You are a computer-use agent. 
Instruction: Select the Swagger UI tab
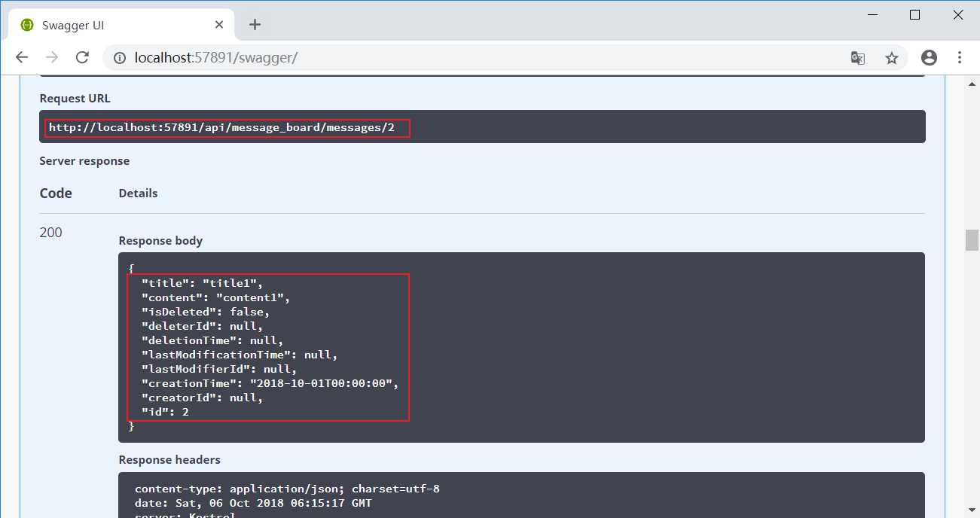121,25
